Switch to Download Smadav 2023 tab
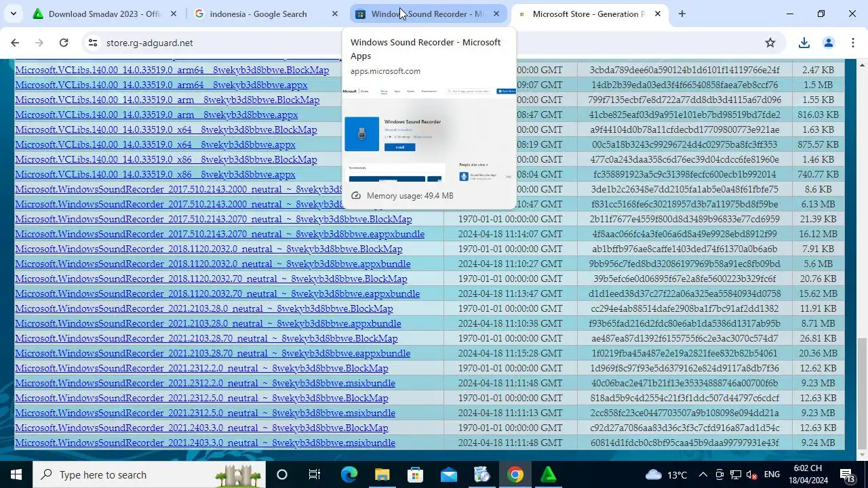The height and width of the screenshot is (488, 868). coord(104,14)
